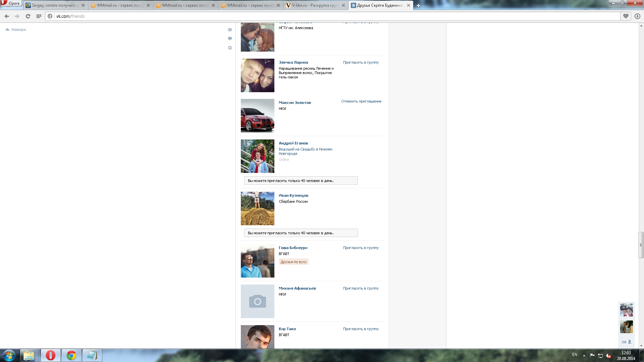Open the Opera main menu button

click(x=11, y=3)
